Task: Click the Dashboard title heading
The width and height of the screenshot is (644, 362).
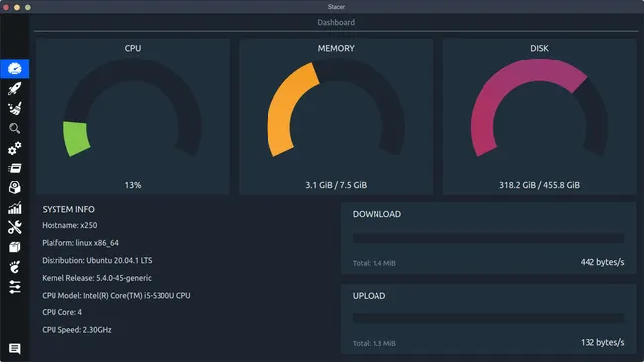Action: coord(336,22)
